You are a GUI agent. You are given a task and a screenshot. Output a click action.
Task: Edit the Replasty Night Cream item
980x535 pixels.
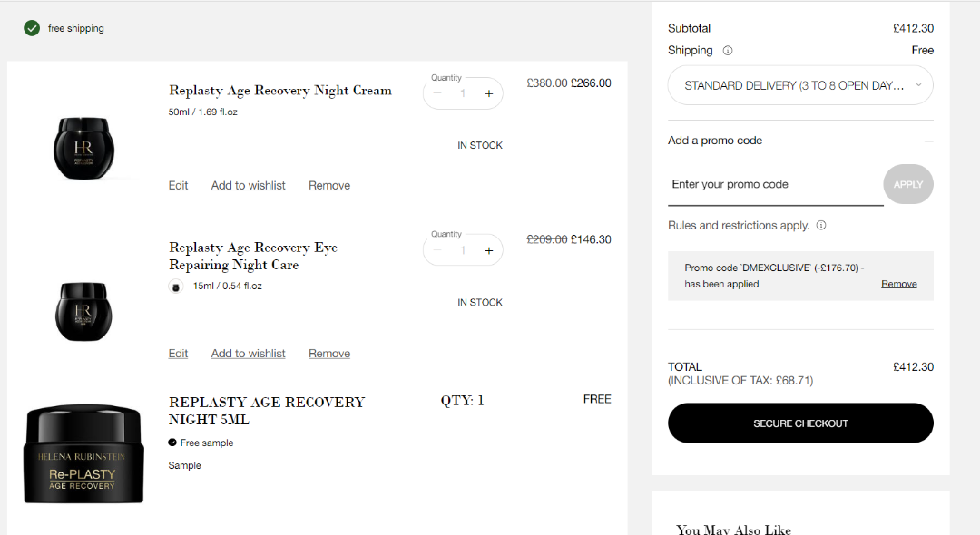coord(178,185)
